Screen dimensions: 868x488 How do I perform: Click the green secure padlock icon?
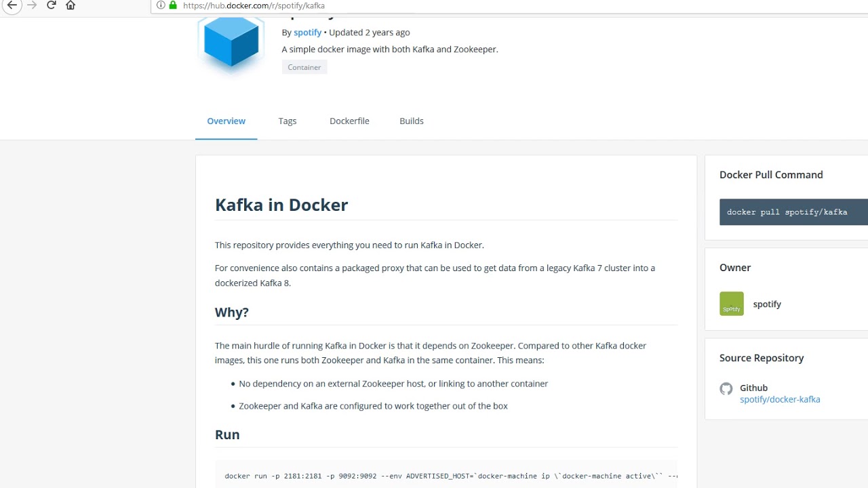click(173, 5)
